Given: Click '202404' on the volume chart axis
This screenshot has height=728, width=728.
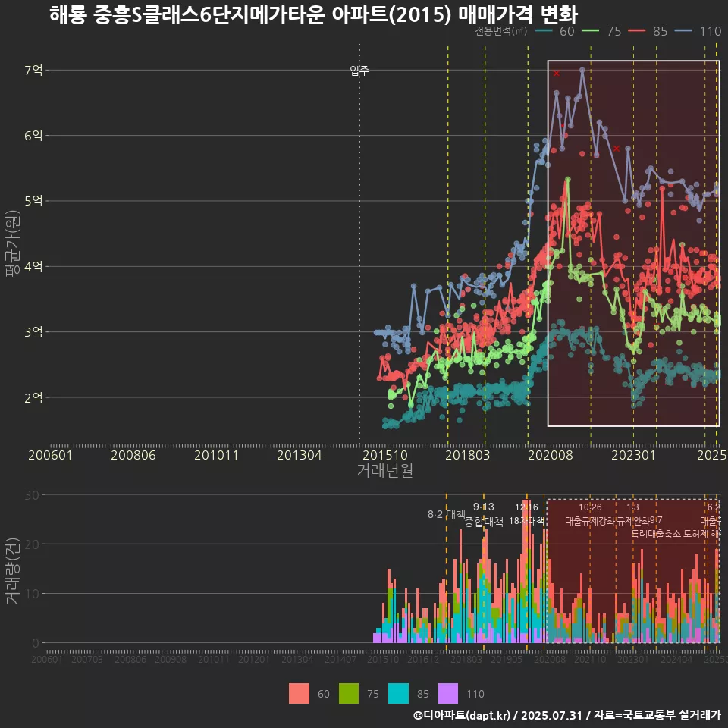Looking at the screenshot, I should click(x=676, y=659).
